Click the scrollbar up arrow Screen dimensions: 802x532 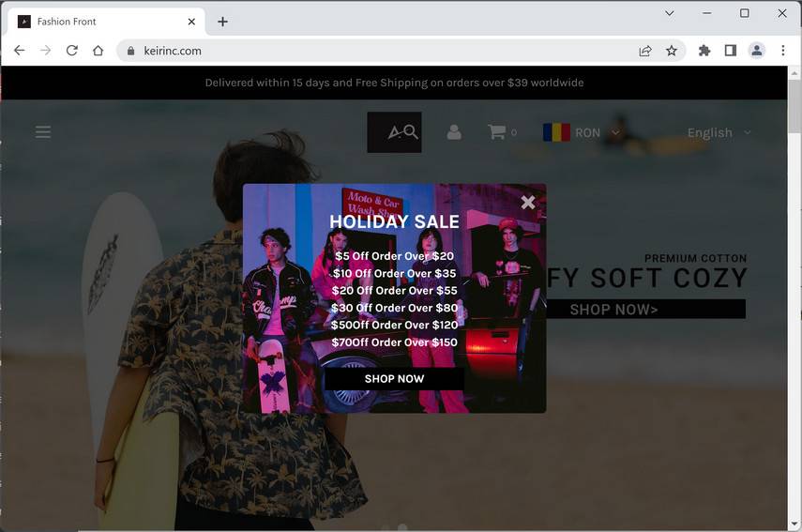tap(794, 73)
